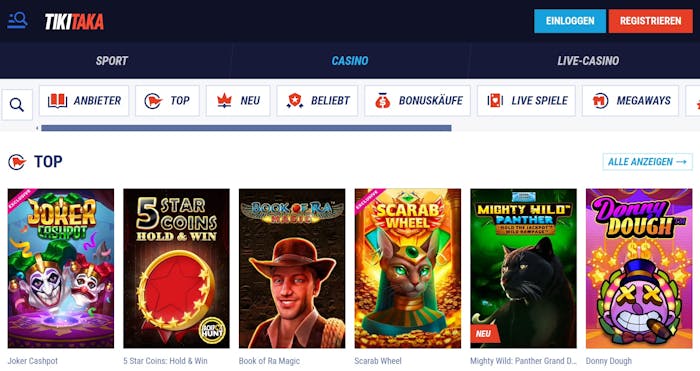The height and width of the screenshot is (371, 700).
Task: Select the Megaways category filter
Action: [630, 101]
